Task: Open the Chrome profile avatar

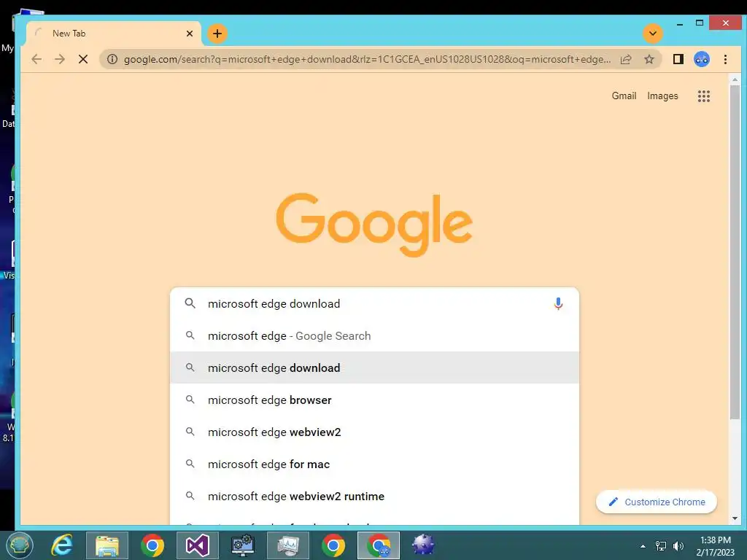Action: 702,60
